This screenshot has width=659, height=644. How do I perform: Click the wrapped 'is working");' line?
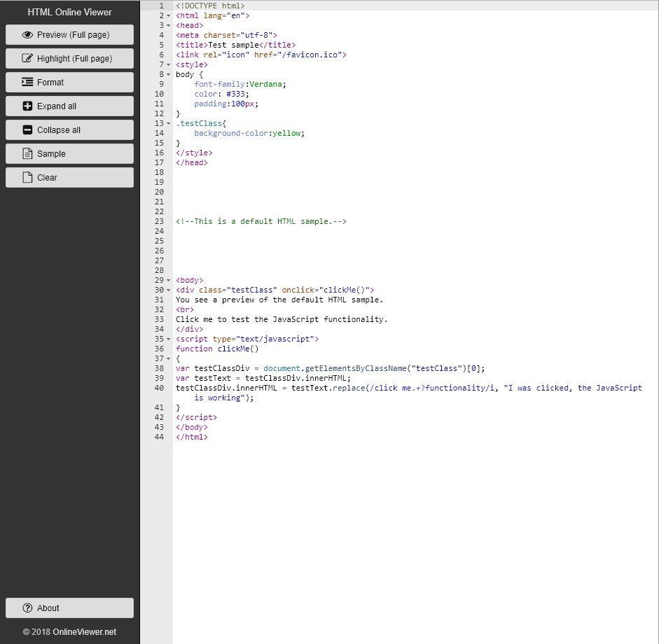coord(224,398)
